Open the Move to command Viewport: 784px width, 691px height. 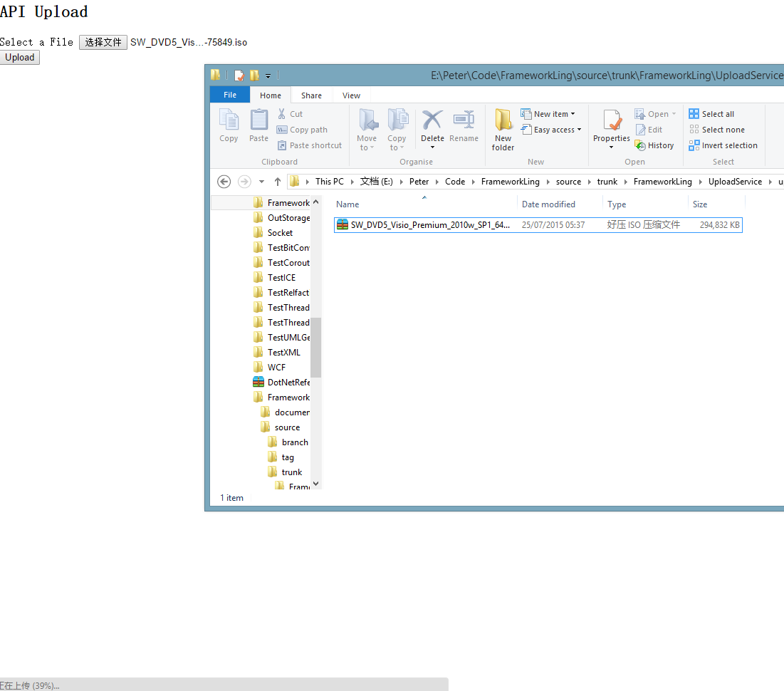[367, 130]
